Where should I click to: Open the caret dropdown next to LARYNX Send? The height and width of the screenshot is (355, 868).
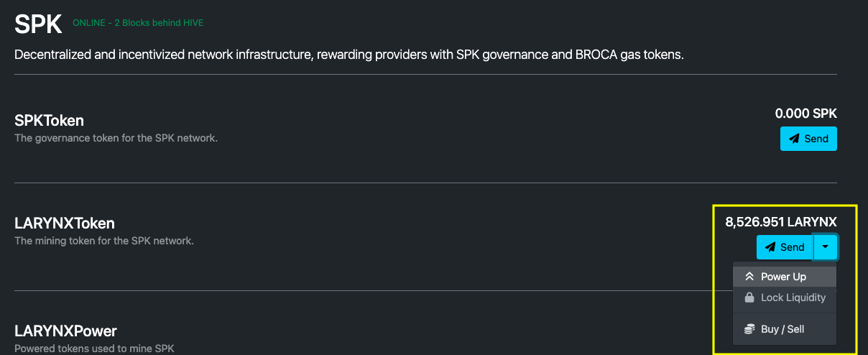pyautogui.click(x=826, y=247)
